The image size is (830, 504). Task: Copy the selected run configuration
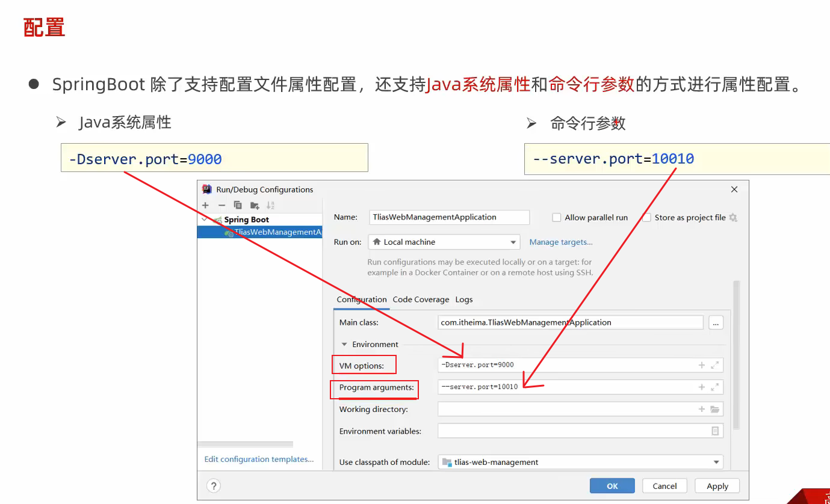coord(238,205)
